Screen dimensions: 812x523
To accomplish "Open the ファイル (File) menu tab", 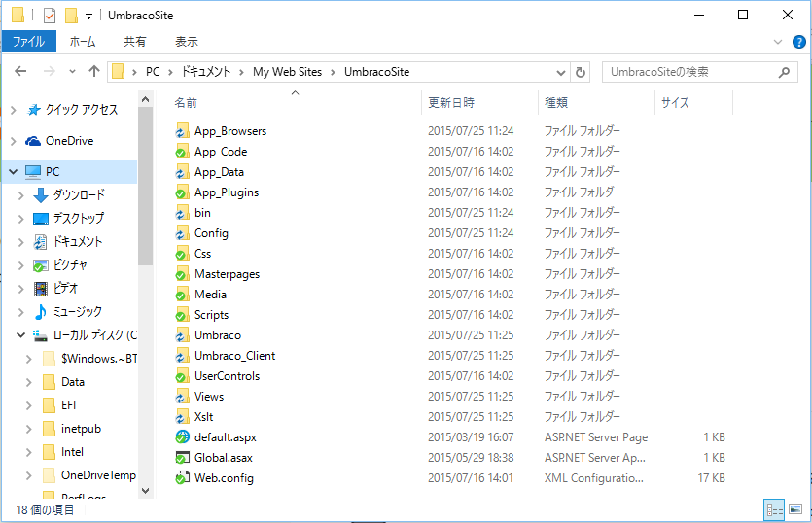I will 28,42.
